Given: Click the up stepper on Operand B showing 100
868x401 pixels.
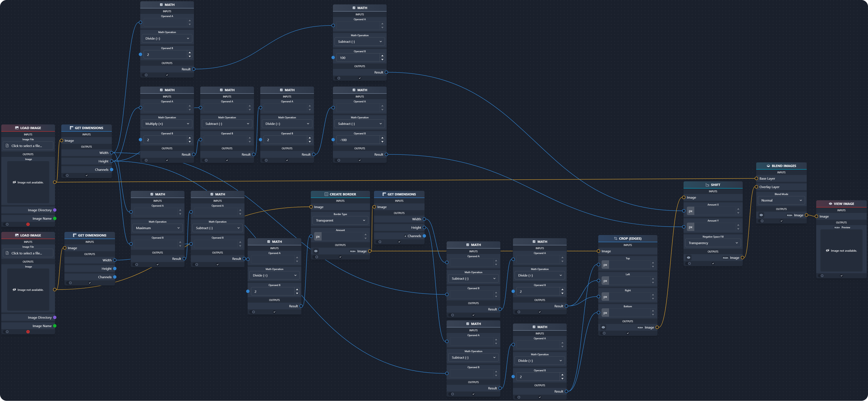Looking at the screenshot, I should [x=382, y=56].
